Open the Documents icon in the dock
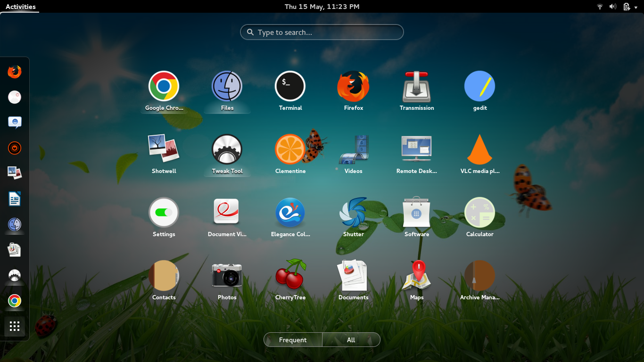The height and width of the screenshot is (362, 644). [x=15, y=250]
